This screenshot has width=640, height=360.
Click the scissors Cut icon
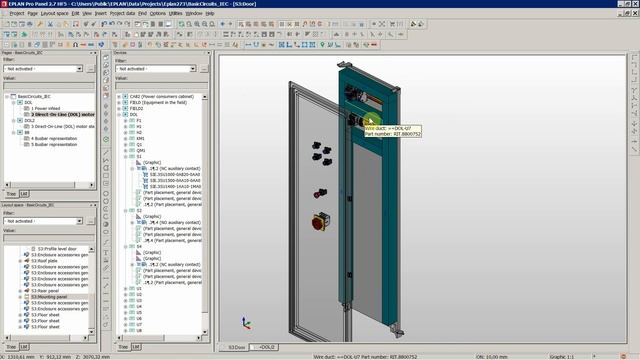pos(50,24)
